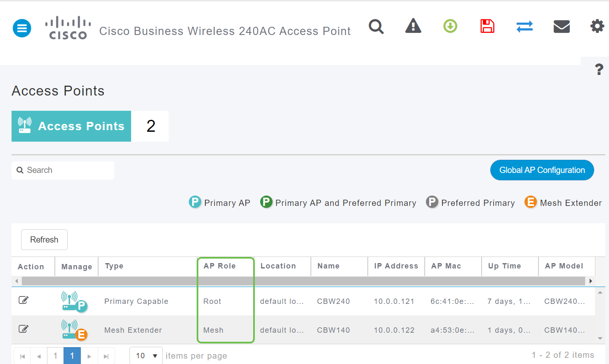
Task: Click IP address 10.0.0.122
Action: tap(394, 330)
